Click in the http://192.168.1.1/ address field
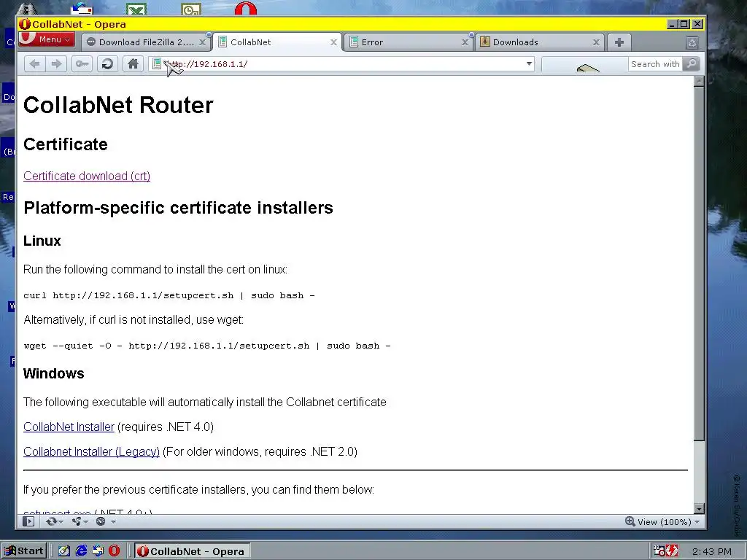 click(343, 64)
